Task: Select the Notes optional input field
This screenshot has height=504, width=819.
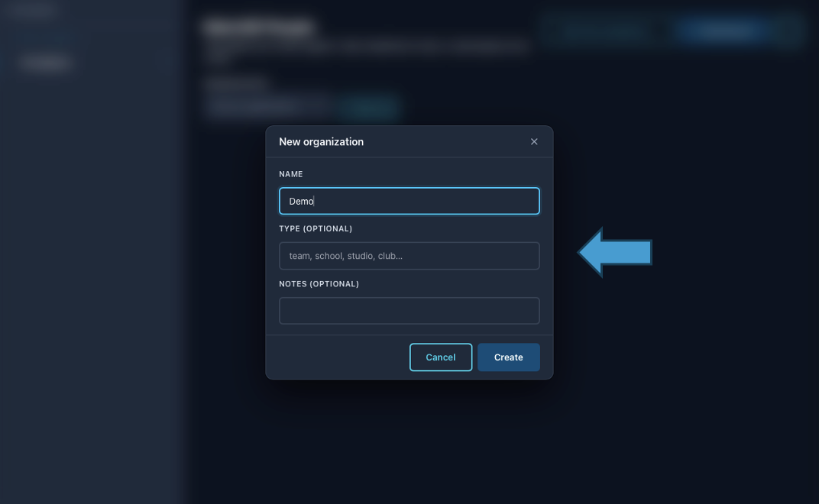Action: coord(409,311)
